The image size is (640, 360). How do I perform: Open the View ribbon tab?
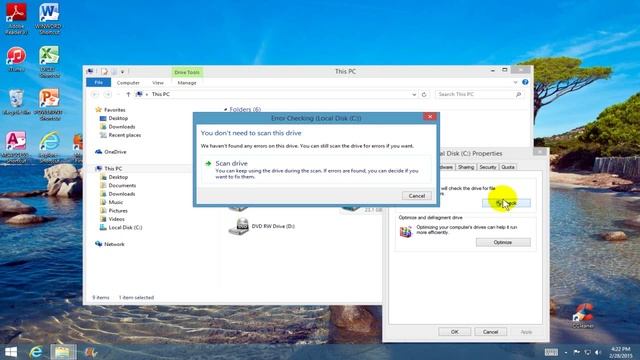click(x=158, y=83)
